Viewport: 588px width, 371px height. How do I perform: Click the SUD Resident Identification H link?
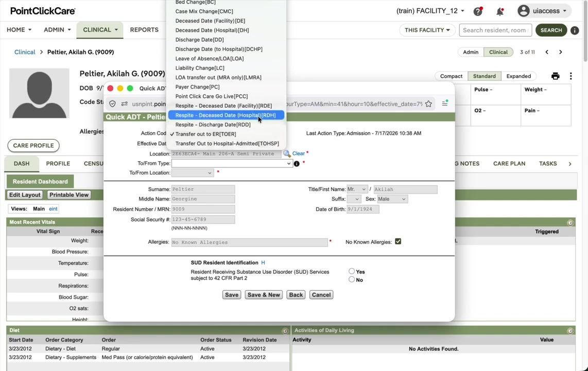pyautogui.click(x=263, y=263)
